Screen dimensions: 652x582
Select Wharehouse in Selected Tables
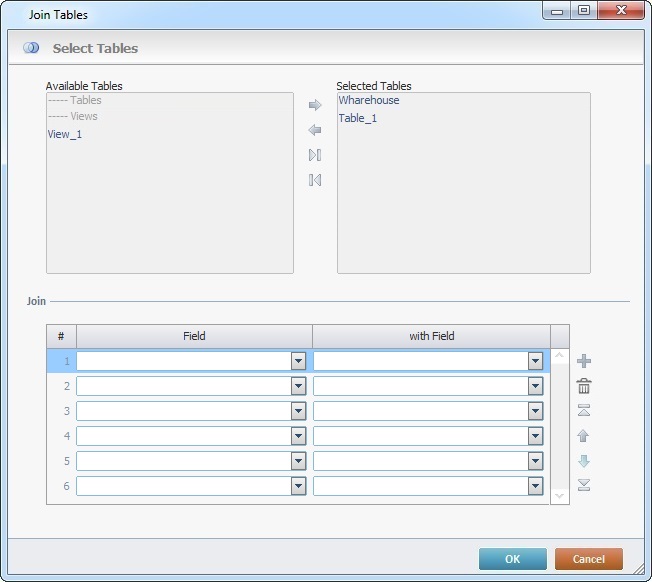[x=369, y=101]
